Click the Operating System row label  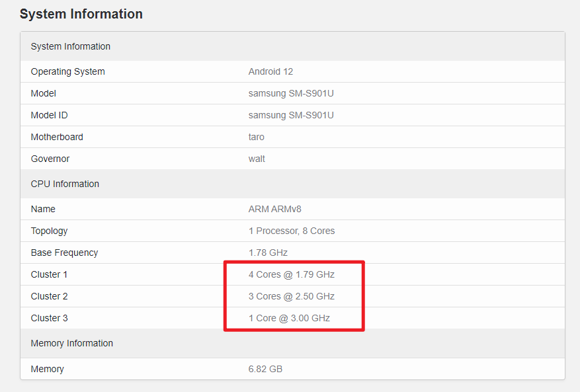coord(67,71)
